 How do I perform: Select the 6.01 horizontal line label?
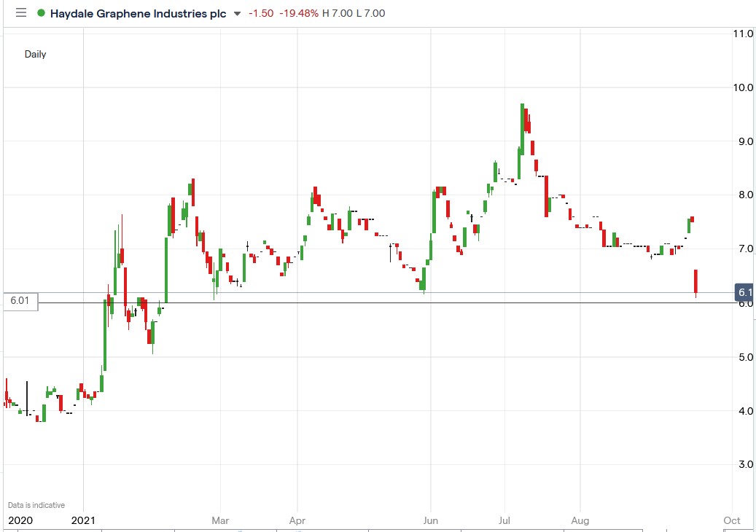(x=20, y=301)
